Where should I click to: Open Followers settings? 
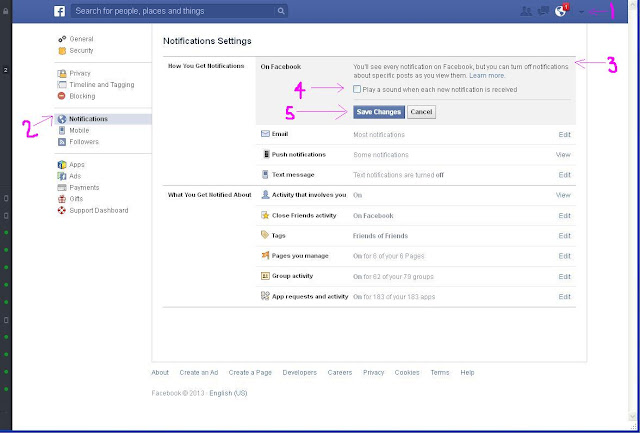click(84, 142)
